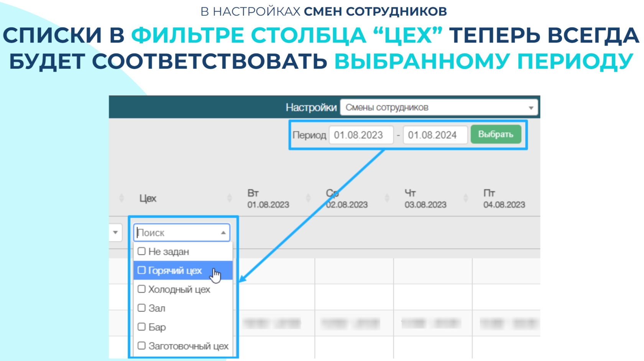Check the Не задан checkbox
644x361 pixels.
tap(141, 251)
